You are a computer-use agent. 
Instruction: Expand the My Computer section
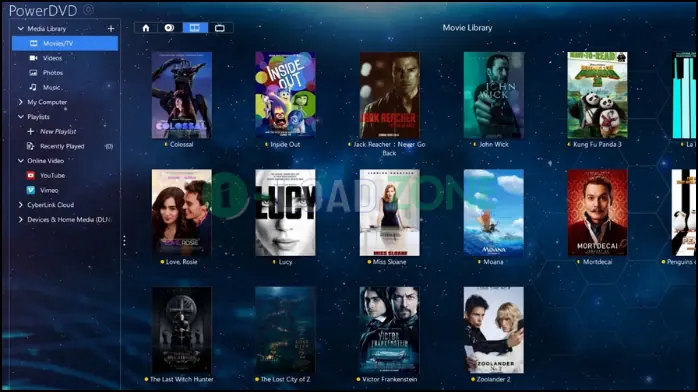click(x=20, y=102)
